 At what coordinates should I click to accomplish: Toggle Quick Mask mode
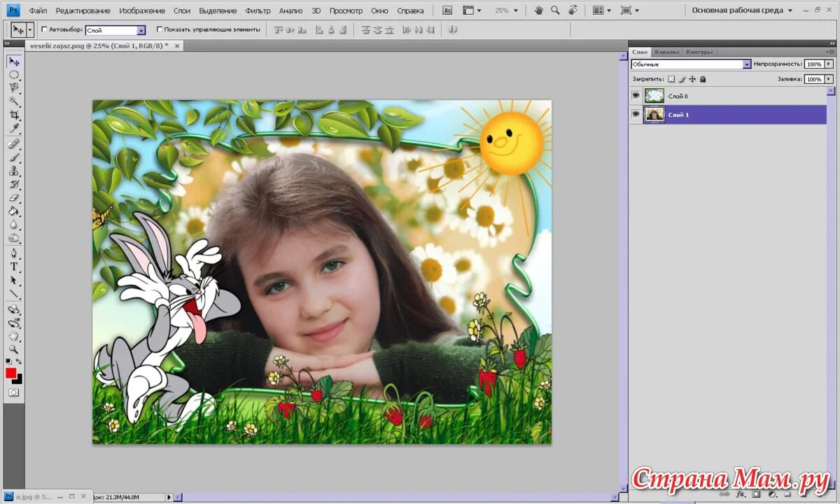(13, 393)
